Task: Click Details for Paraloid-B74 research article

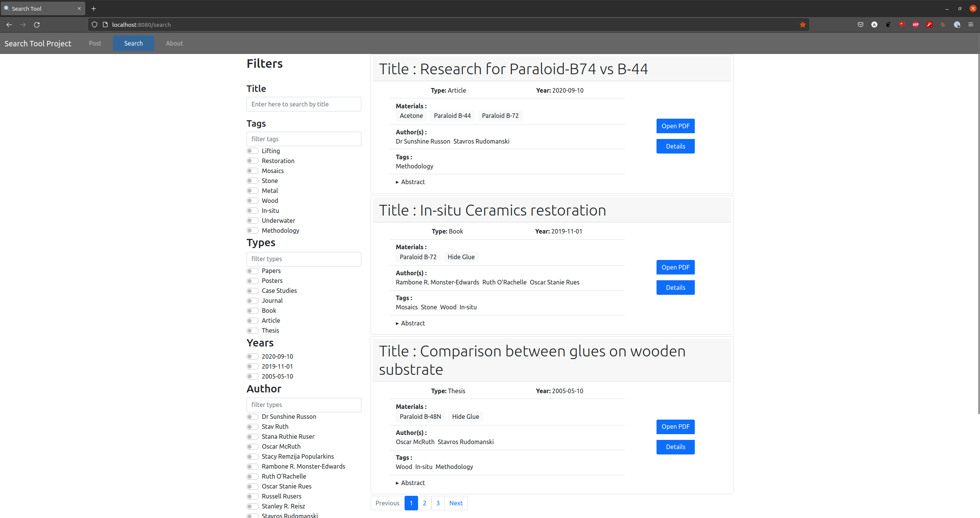Action: (675, 146)
